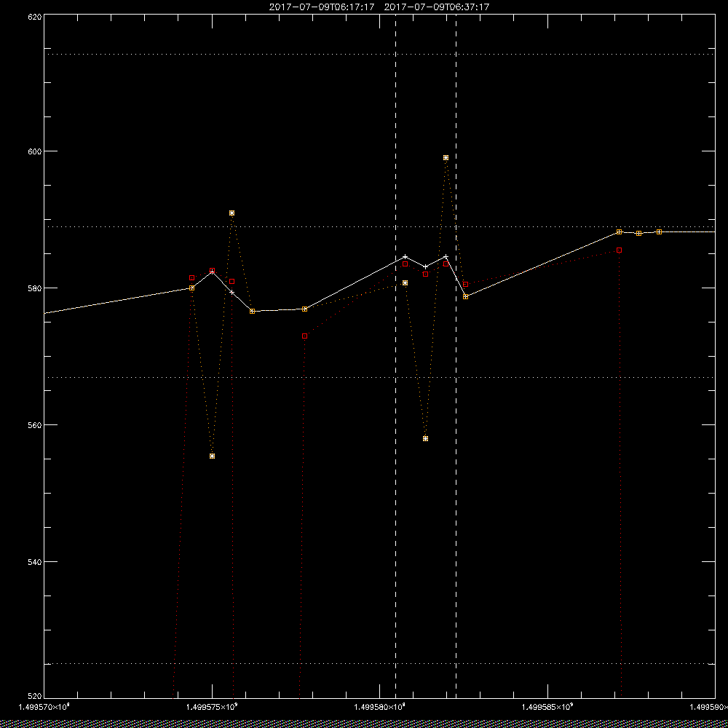This screenshot has height=728, width=728.
Task: Click the rightmost orange square marker on the plot
Action: click(x=659, y=232)
